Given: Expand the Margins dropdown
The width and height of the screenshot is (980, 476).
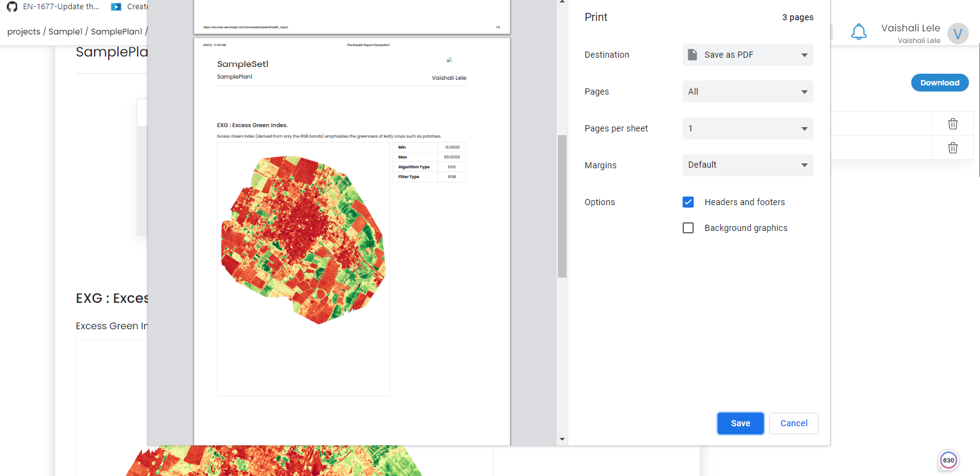Looking at the screenshot, I should [747, 165].
